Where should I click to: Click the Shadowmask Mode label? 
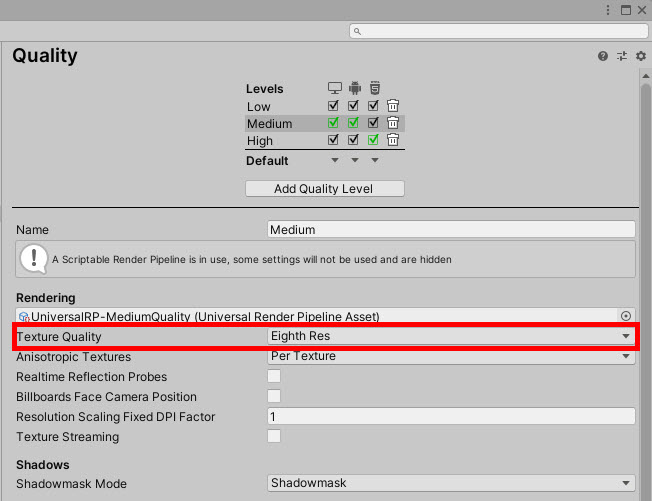tap(72, 484)
